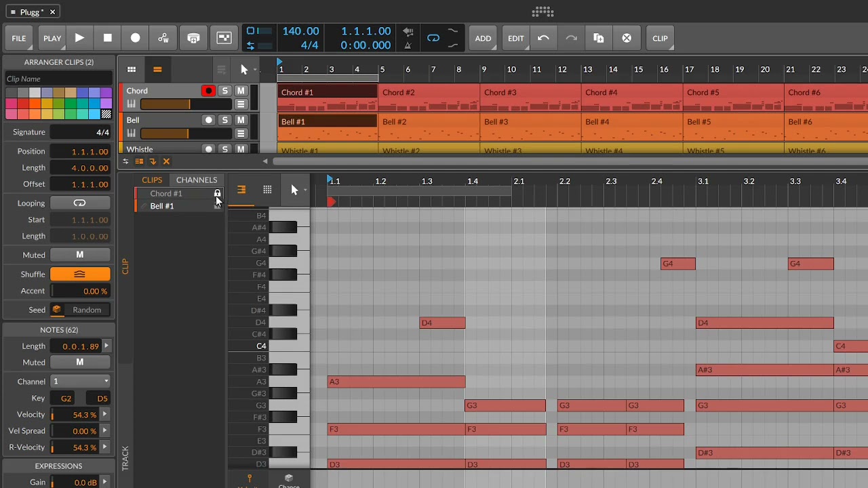Click the Bell track volume fader
The height and width of the screenshot is (488, 868).
click(x=185, y=134)
